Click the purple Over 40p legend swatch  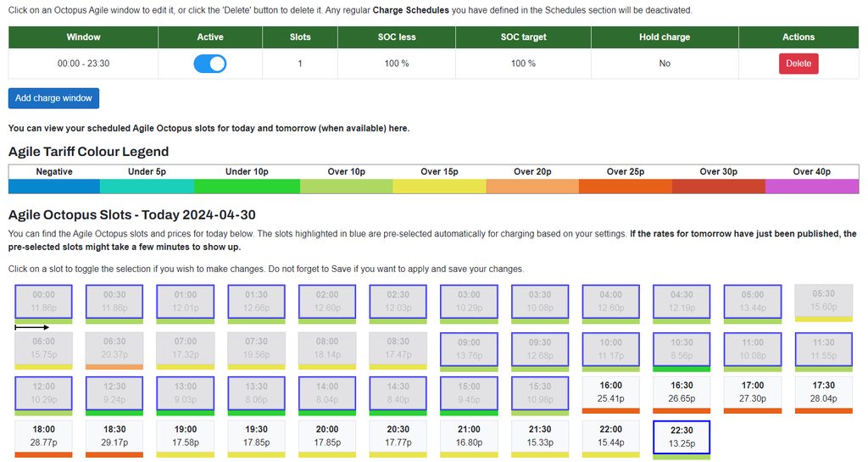812,186
